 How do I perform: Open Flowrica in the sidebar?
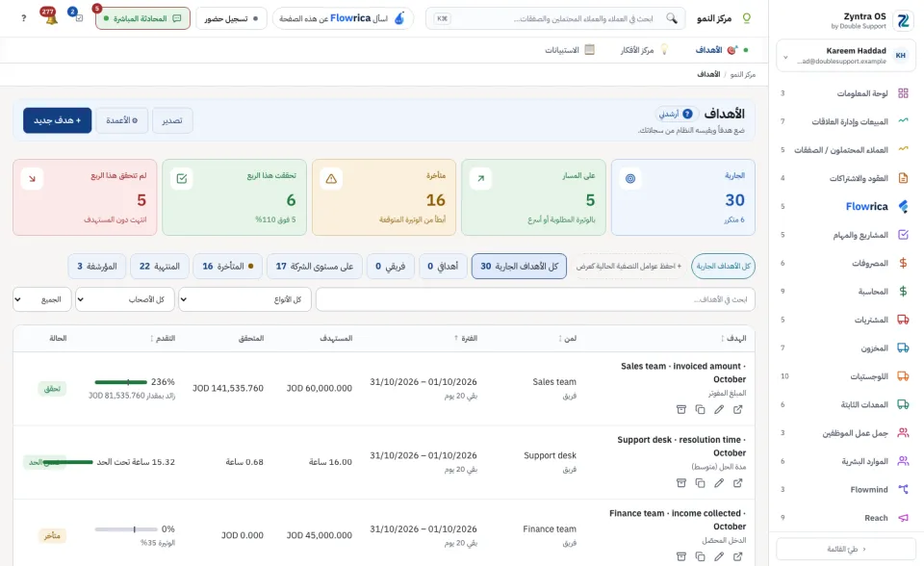[843, 206]
